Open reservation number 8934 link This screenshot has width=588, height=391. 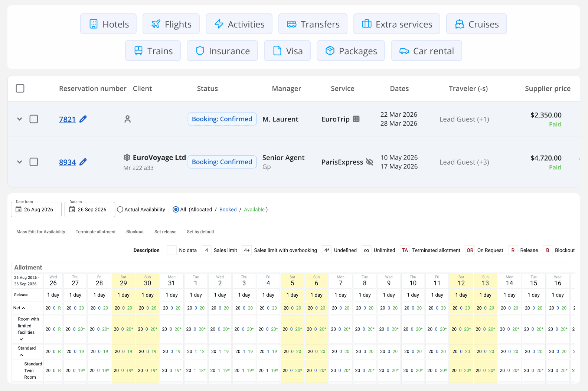[x=67, y=162]
